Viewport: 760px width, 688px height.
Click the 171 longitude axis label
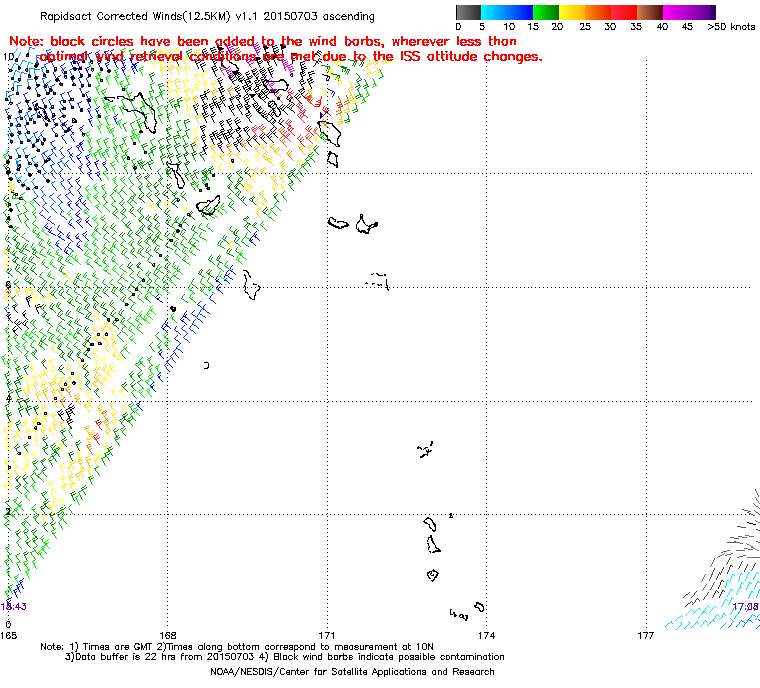327,635
